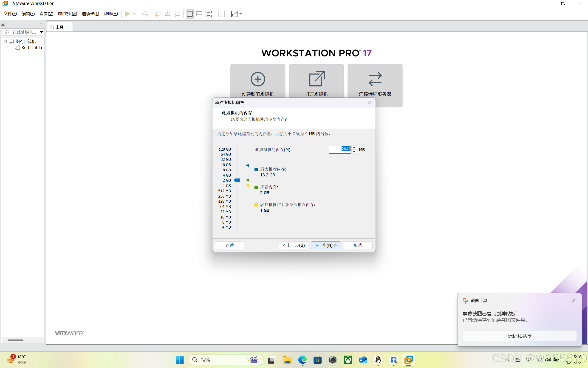Decrease memory with the down spinner arrow
The height and width of the screenshot is (368, 588).
(354, 151)
